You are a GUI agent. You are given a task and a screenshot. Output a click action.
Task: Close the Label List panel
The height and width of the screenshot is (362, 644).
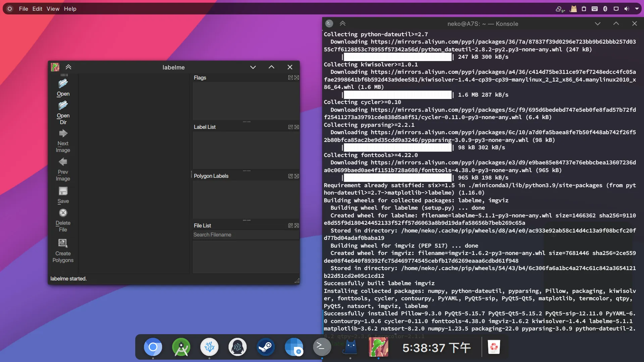click(x=297, y=127)
